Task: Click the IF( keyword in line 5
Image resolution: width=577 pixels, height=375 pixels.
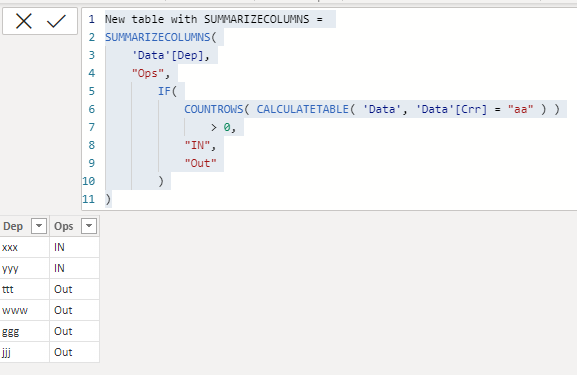Action: [x=167, y=91]
